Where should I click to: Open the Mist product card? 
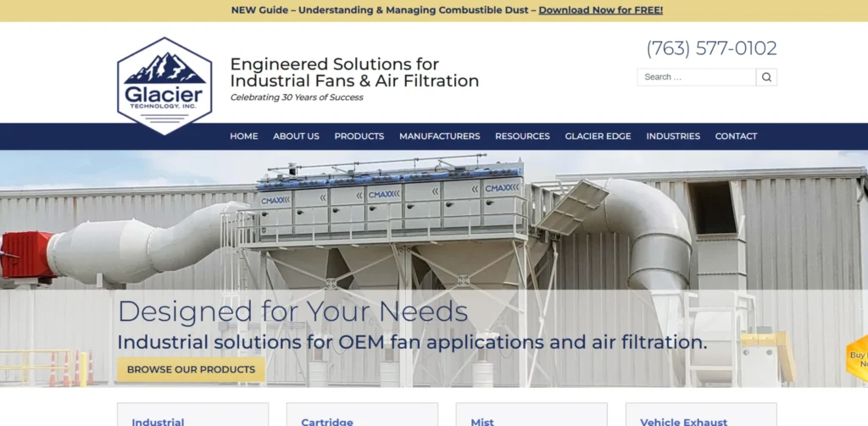coord(531,414)
